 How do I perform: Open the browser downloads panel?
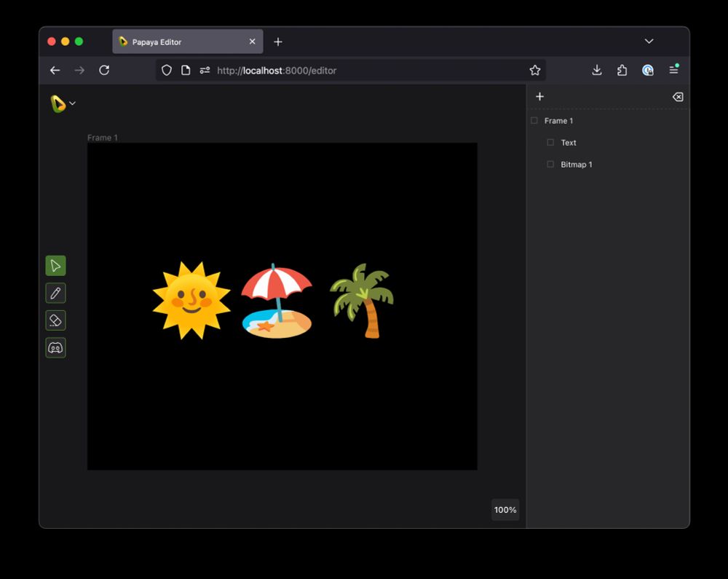[597, 70]
